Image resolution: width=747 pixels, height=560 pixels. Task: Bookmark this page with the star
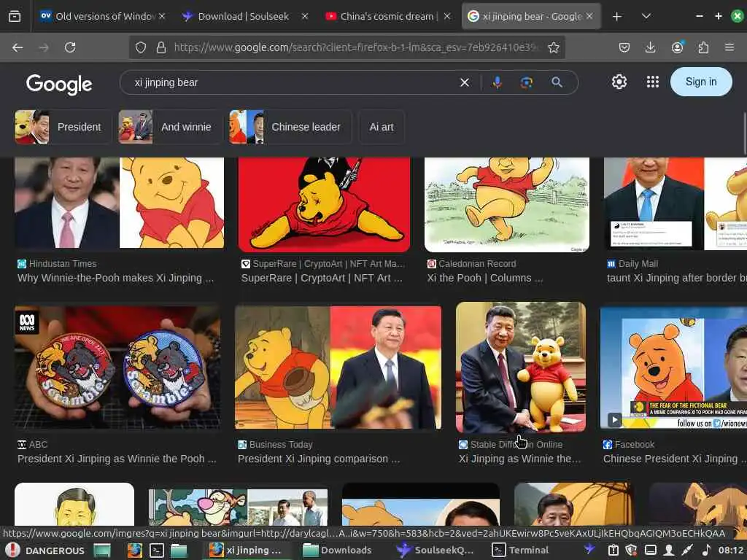click(553, 47)
